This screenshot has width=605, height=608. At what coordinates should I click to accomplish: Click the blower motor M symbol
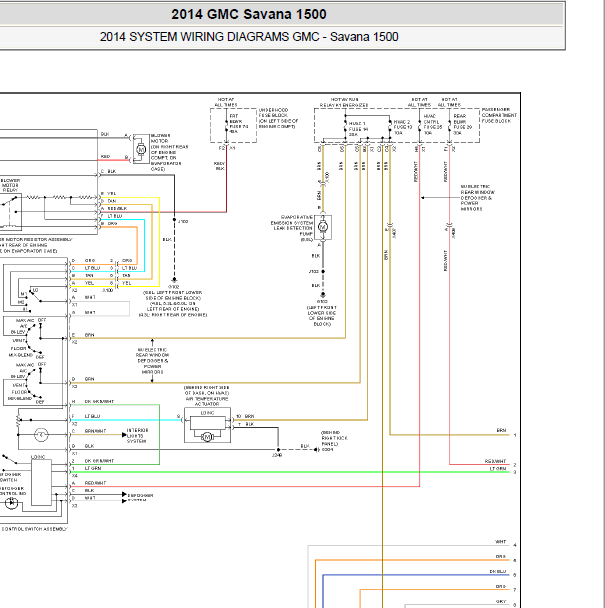(x=141, y=149)
